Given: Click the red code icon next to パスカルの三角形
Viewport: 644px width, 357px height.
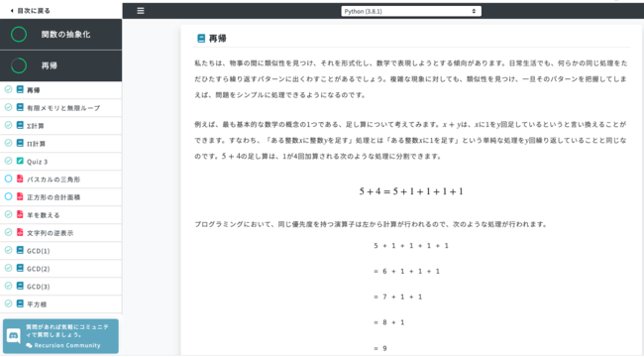Looking at the screenshot, I should pyautogui.click(x=20, y=178).
